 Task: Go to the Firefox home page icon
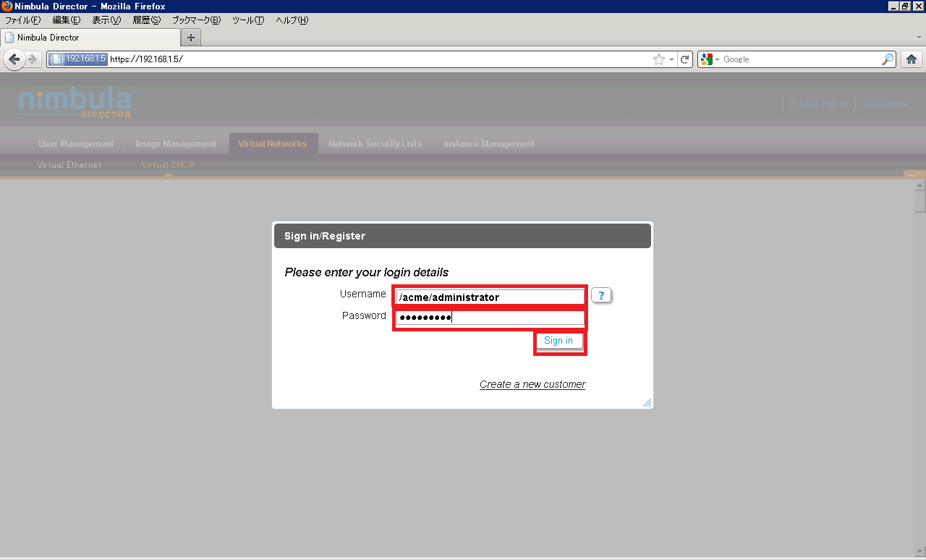[912, 59]
